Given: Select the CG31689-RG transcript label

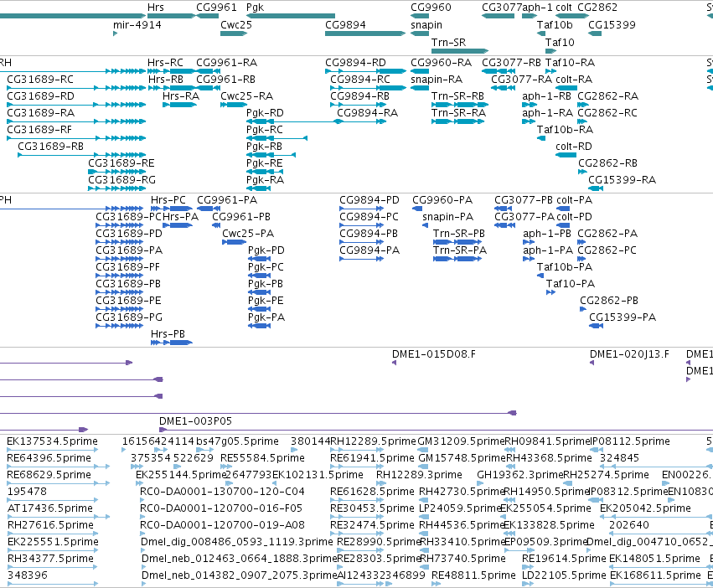Looking at the screenshot, I should click(121, 179).
